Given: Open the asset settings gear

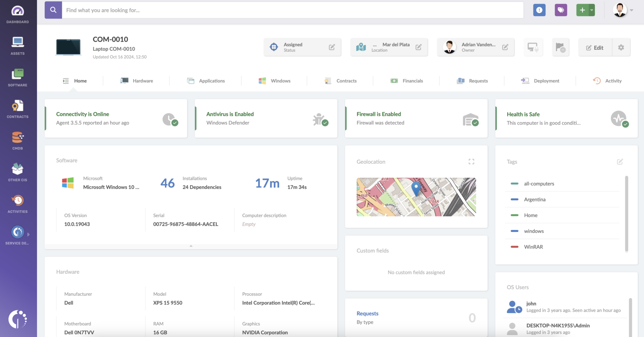Looking at the screenshot, I should point(621,47).
